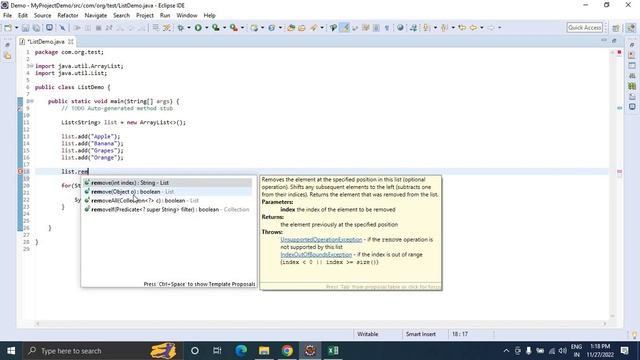
Task: Click the New file toolbar icon
Action: 8,28
